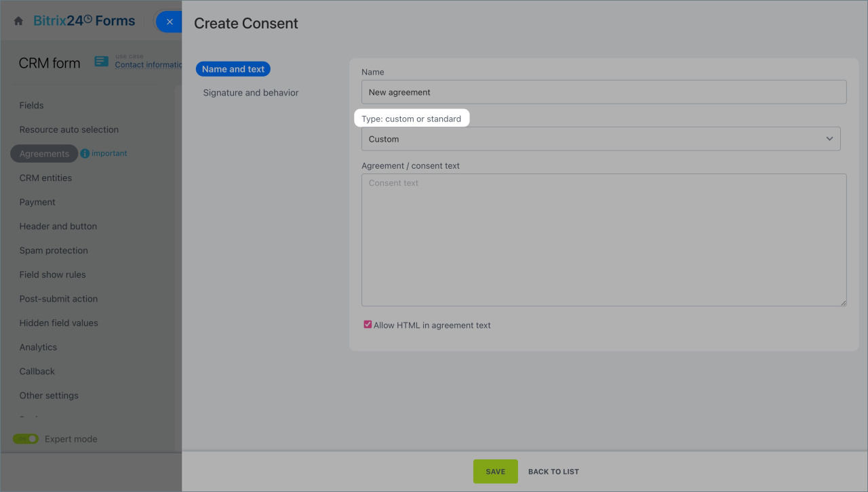Select Post-submit action in sidebar
This screenshot has height=492, width=868.
click(58, 299)
